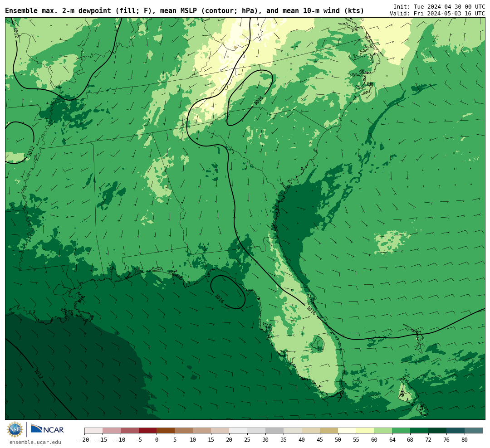
Task: Click the colorbar tick label '72'
Action: pyautogui.click(x=428, y=440)
